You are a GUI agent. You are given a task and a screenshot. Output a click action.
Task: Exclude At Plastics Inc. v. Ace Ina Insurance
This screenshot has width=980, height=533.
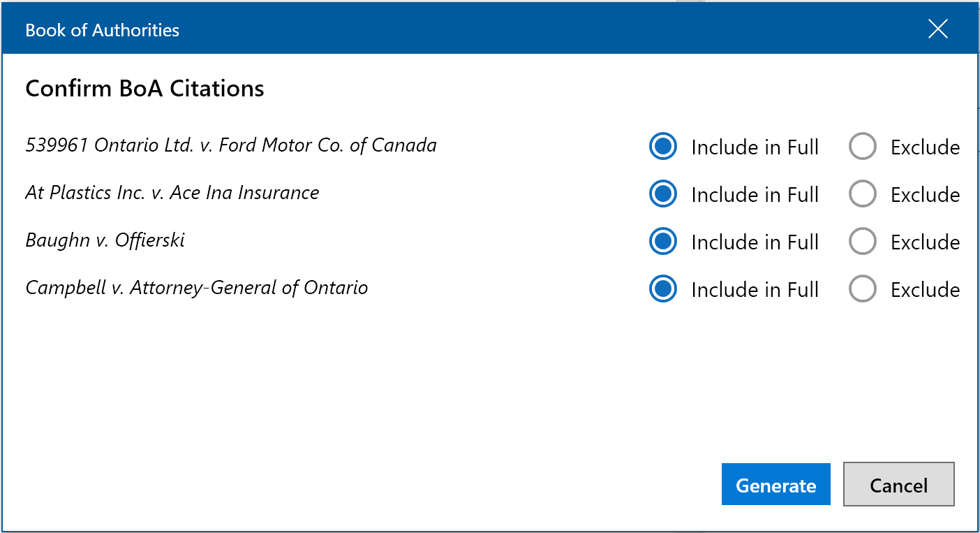tap(863, 194)
